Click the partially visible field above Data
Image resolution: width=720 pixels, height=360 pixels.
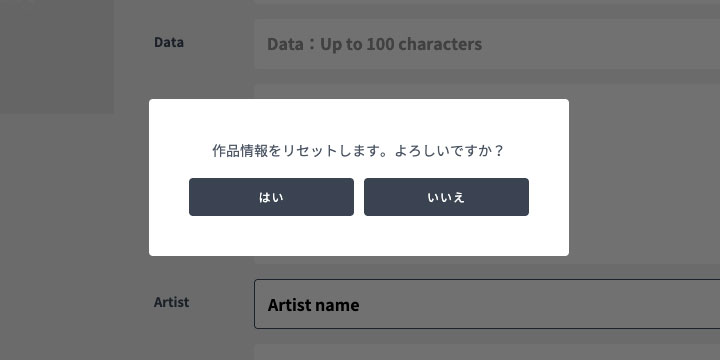point(487,2)
